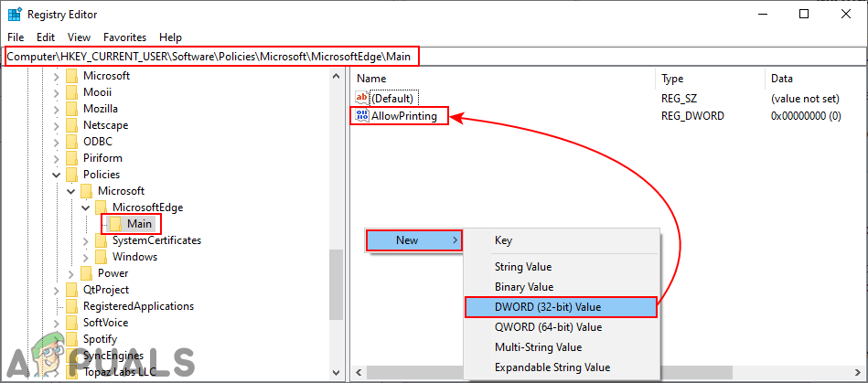Image resolution: width=868 pixels, height=383 pixels.
Task: Open the Favorites menu
Action: pyautogui.click(x=124, y=37)
